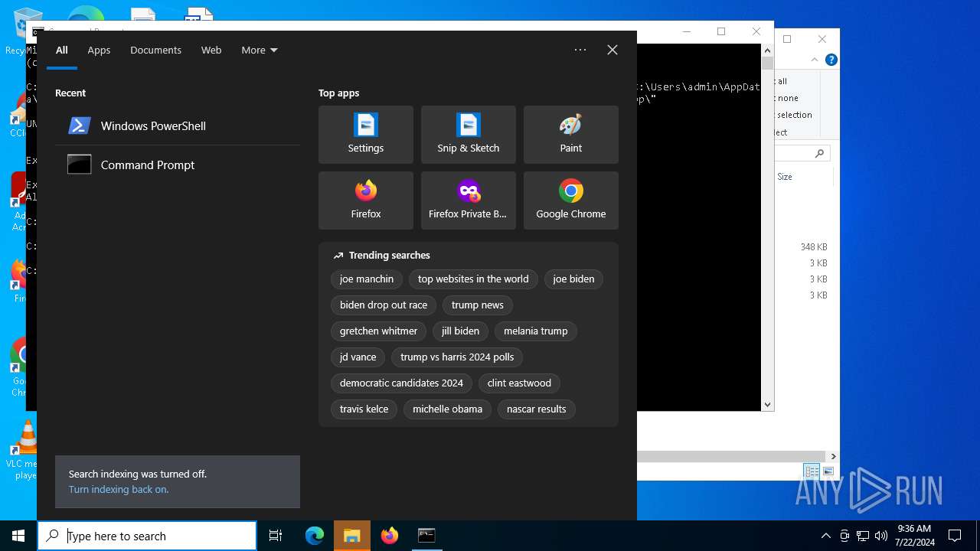Image resolution: width=980 pixels, height=551 pixels.
Task: Open Firefox Private Browsing tile
Action: pos(469,201)
